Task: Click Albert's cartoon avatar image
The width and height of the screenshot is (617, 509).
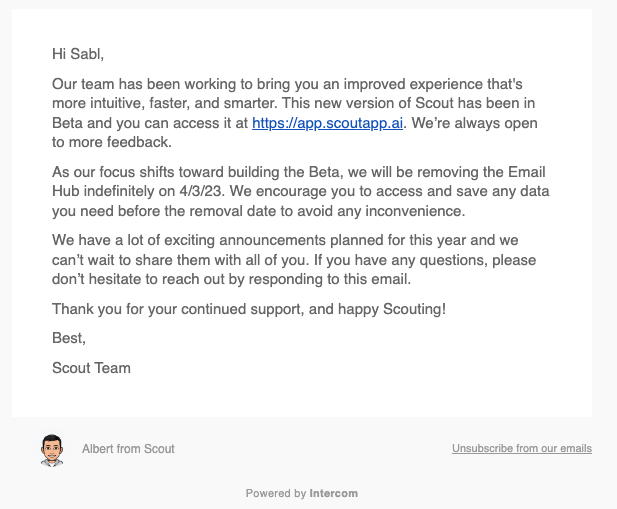Action: (52, 450)
